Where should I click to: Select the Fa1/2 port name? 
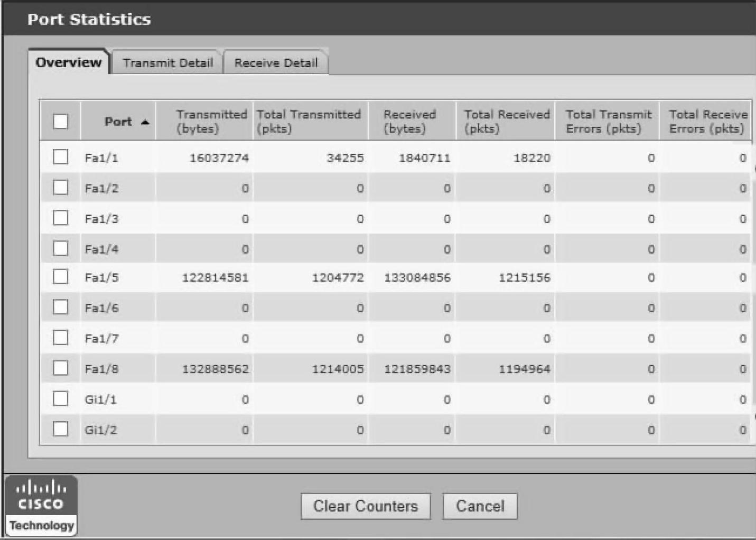click(x=101, y=189)
